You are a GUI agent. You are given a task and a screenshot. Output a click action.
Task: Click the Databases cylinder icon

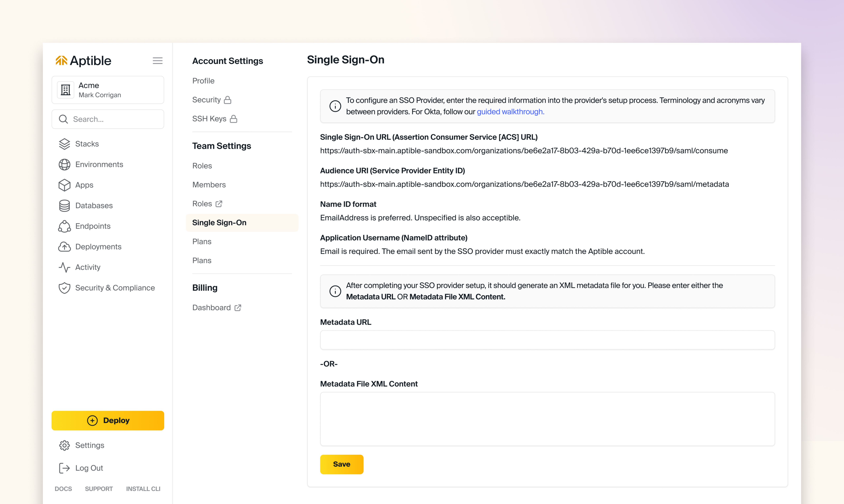[64, 206]
